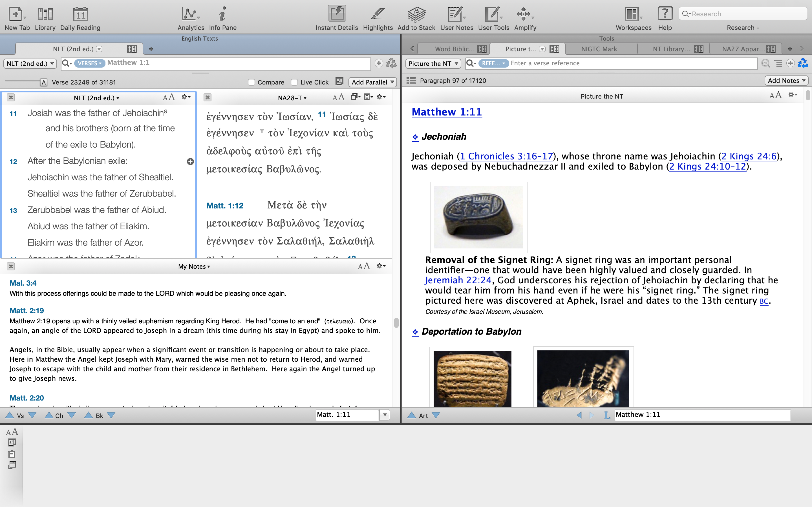Click Add to Stack icon
Screen dimensions: 812x507
(416, 14)
